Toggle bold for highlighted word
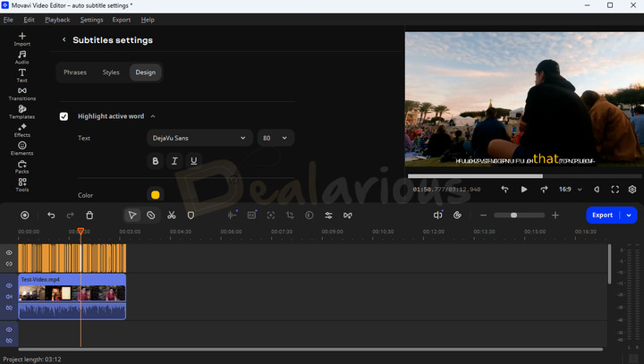The image size is (644, 364). [x=156, y=161]
